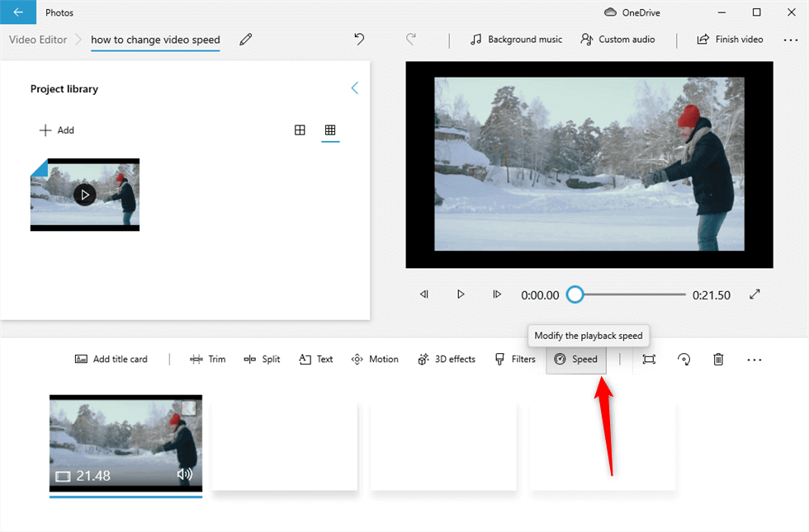Open the Trim tool

[x=208, y=360]
